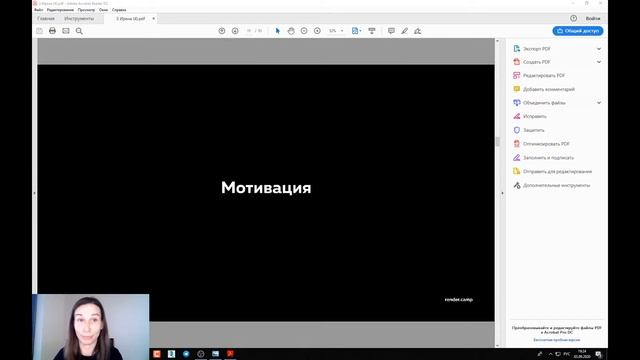Open the Просмотр menu
The height and width of the screenshot is (360, 640).
[86, 10]
